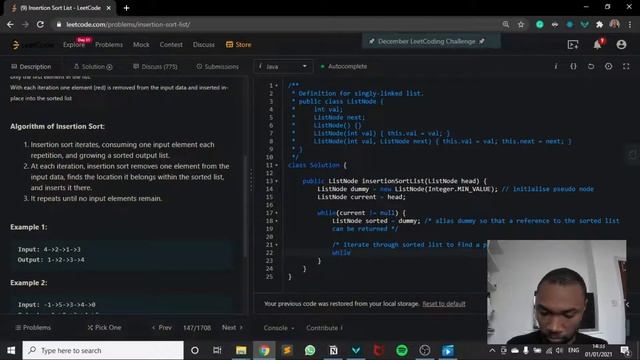
Task: Open Windows Start menu
Action: pyautogui.click(x=11, y=350)
